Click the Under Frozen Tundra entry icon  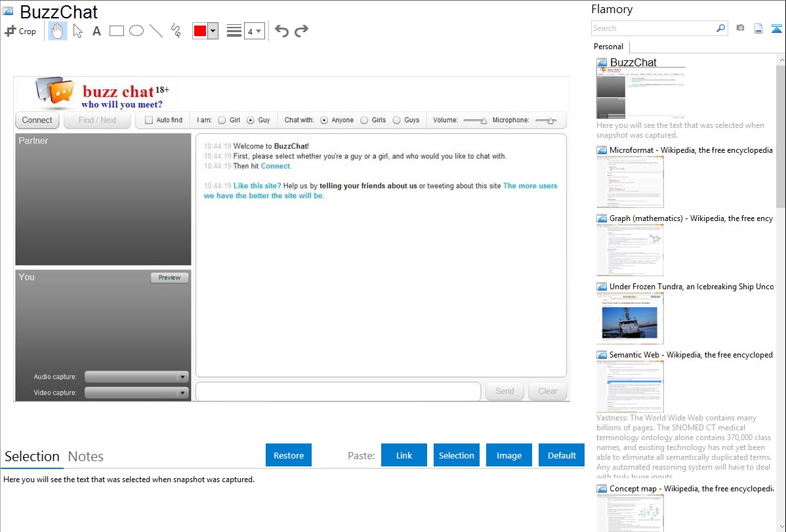tap(602, 287)
